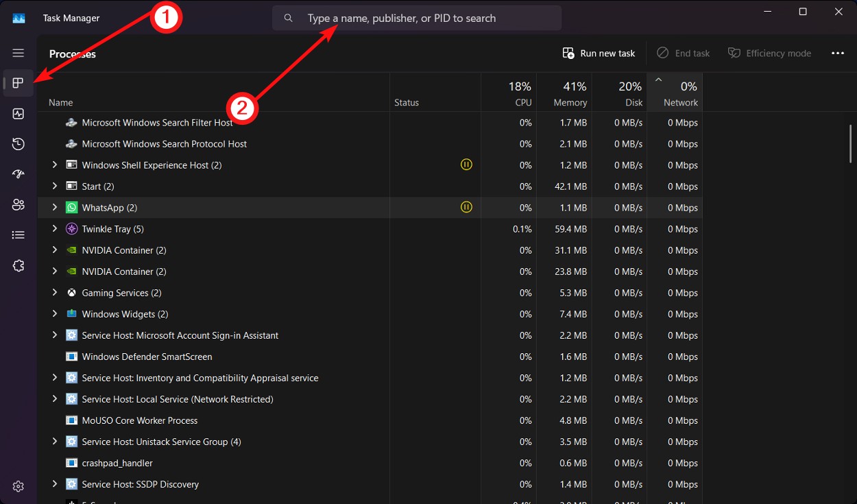Click inside the process search field
The image size is (857, 504).
(417, 18)
